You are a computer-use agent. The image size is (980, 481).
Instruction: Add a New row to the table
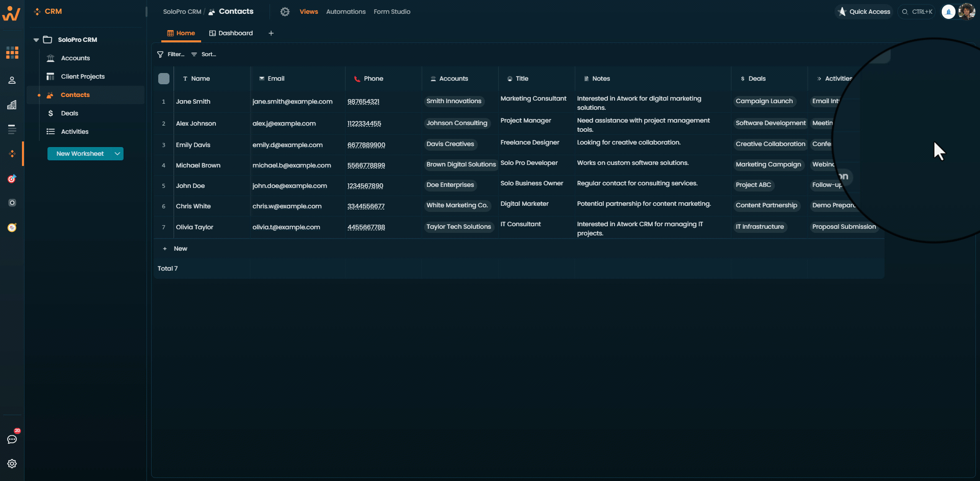pyautogui.click(x=176, y=249)
